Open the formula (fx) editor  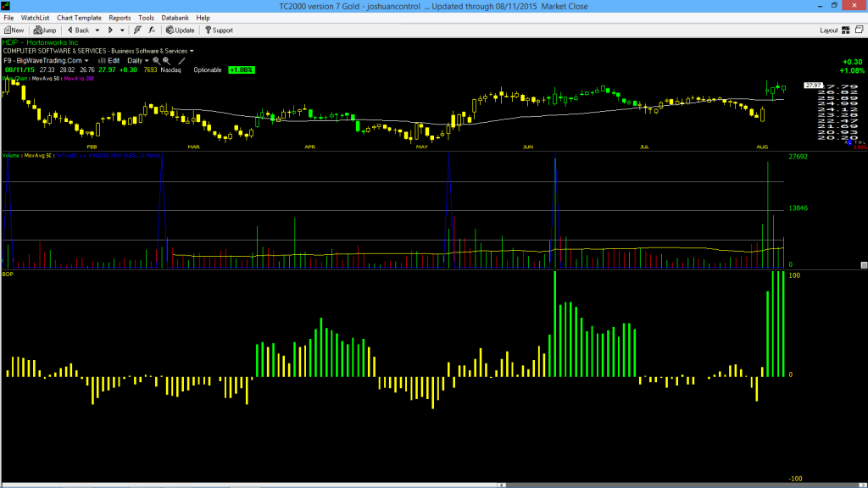tap(152, 30)
